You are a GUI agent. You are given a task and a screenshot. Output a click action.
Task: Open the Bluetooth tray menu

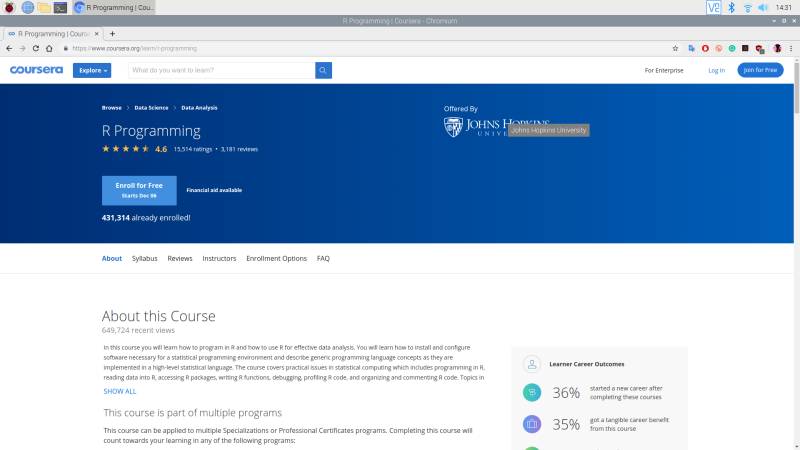coord(731,7)
